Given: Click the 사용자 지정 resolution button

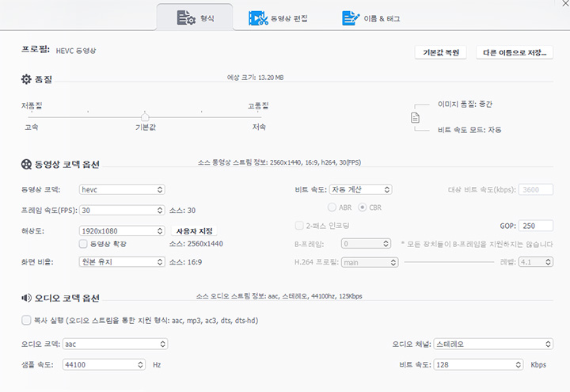Looking at the screenshot, I should (x=194, y=231).
